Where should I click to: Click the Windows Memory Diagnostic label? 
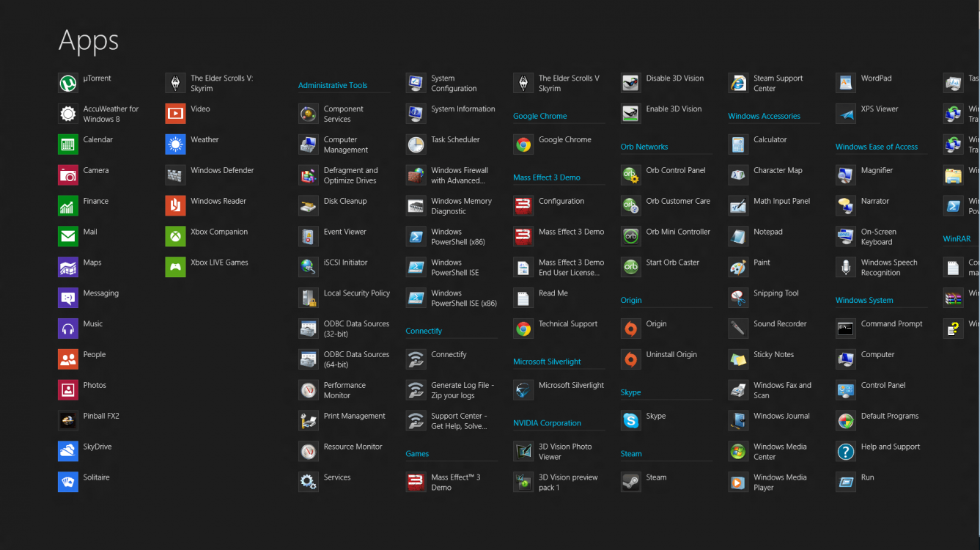tap(462, 206)
